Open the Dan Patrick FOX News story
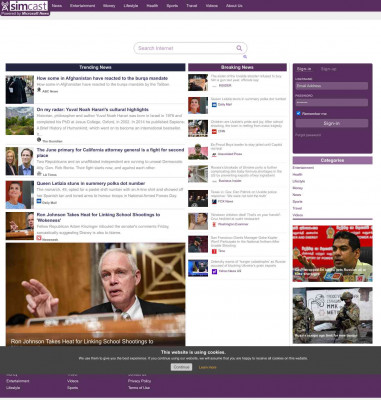The image size is (381, 400). pyautogui.click(x=244, y=194)
